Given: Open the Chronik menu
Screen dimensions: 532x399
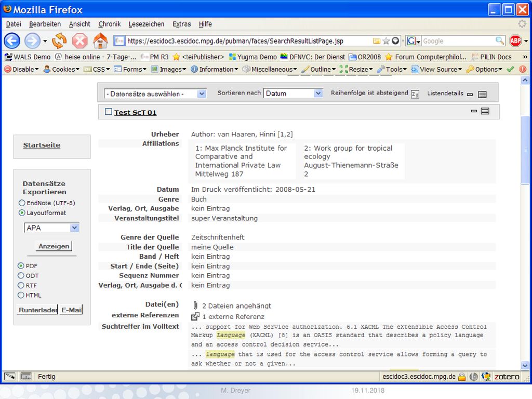Looking at the screenshot, I should tap(109, 24).
